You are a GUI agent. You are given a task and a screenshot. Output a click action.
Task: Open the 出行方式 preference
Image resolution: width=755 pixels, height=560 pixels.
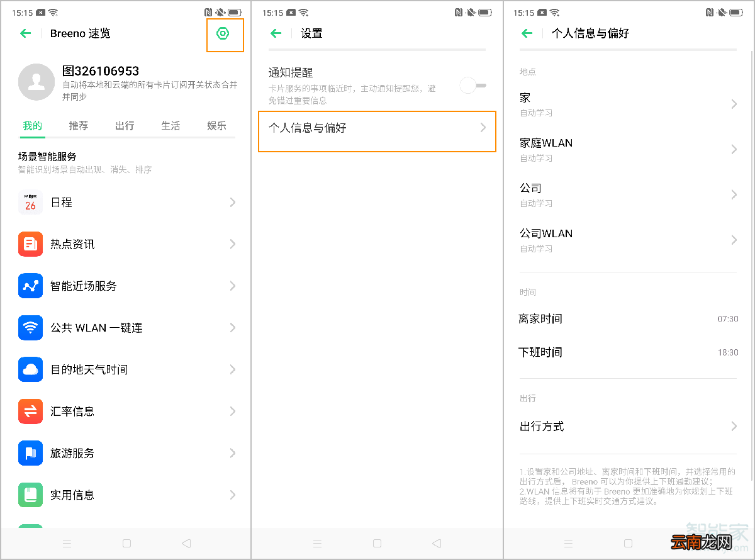[629, 427]
